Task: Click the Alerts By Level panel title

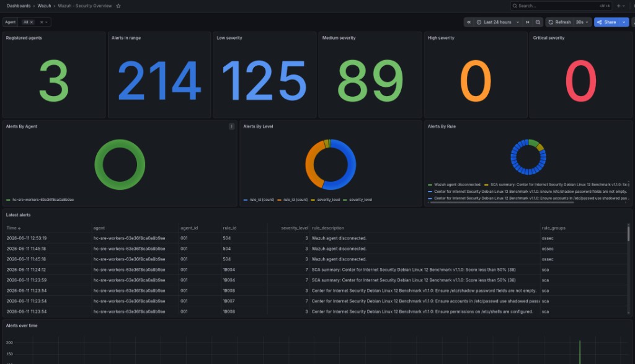Action: point(258,127)
